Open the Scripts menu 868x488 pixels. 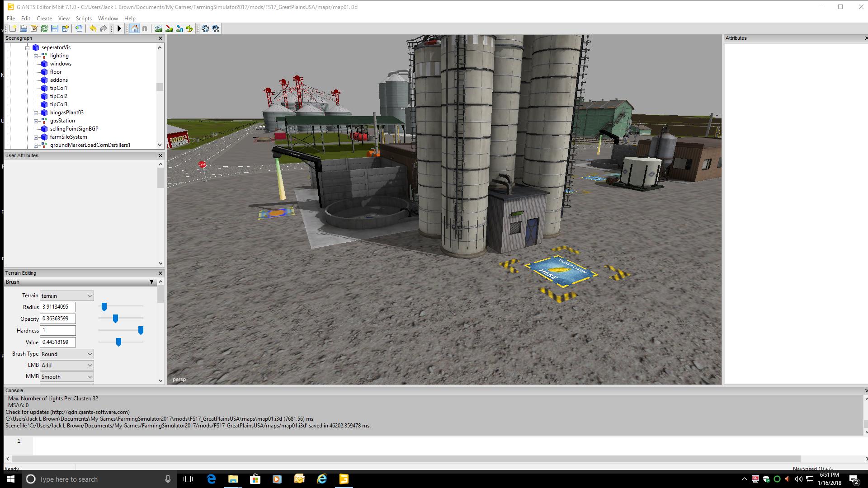84,19
